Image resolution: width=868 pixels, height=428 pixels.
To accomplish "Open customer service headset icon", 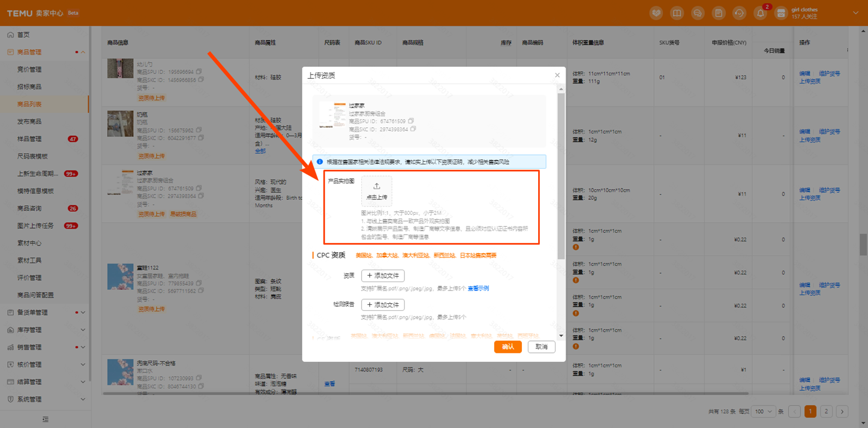I will 739,13.
